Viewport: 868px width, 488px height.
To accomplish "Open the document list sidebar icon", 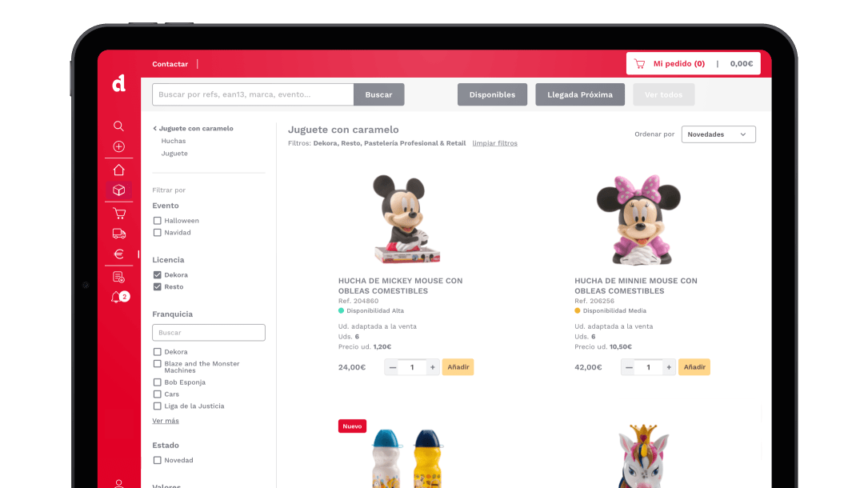I will point(118,277).
